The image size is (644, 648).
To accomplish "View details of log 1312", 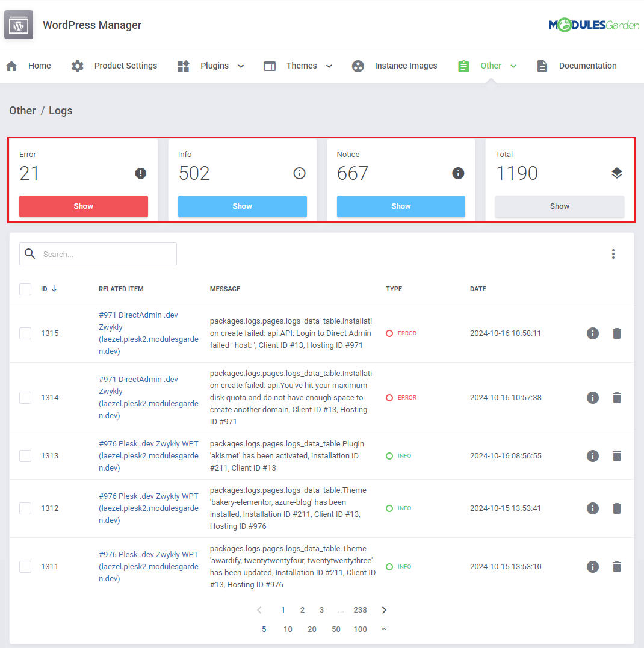I will click(593, 508).
